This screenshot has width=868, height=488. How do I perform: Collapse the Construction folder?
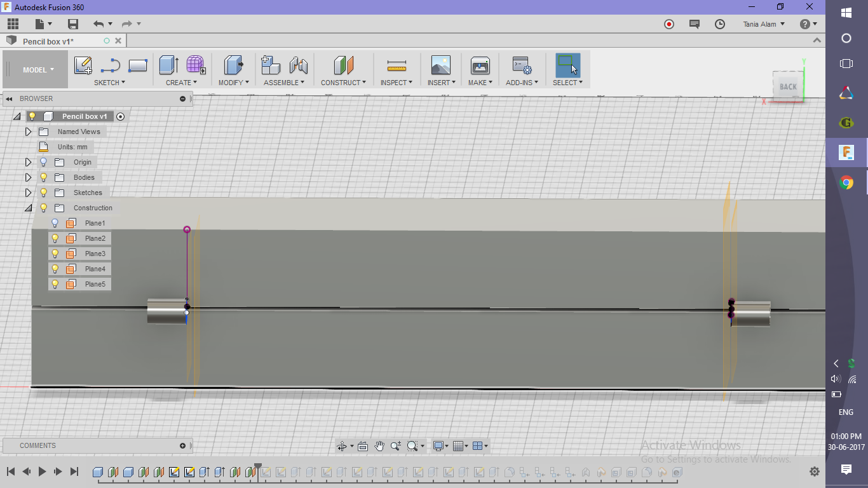[x=28, y=208]
